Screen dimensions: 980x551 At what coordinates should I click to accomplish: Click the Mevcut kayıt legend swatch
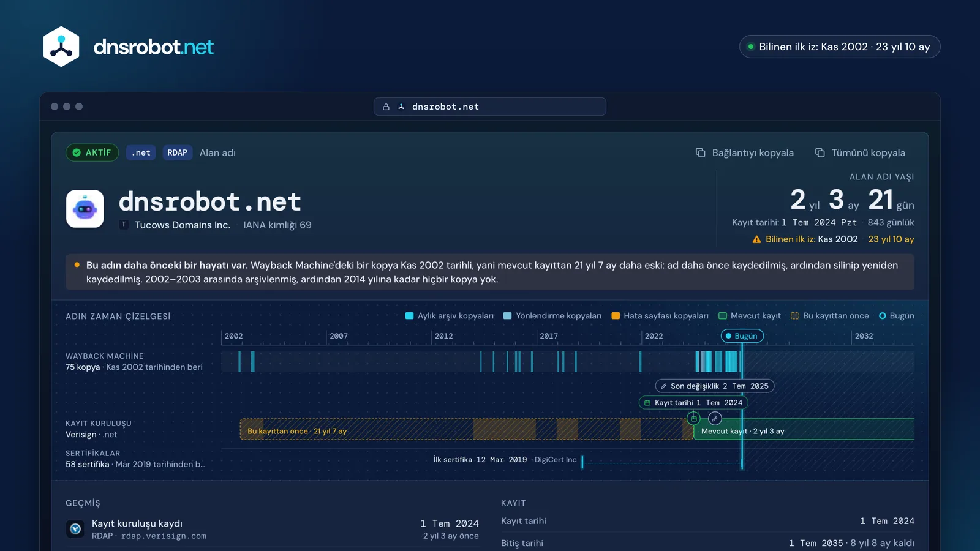click(723, 316)
